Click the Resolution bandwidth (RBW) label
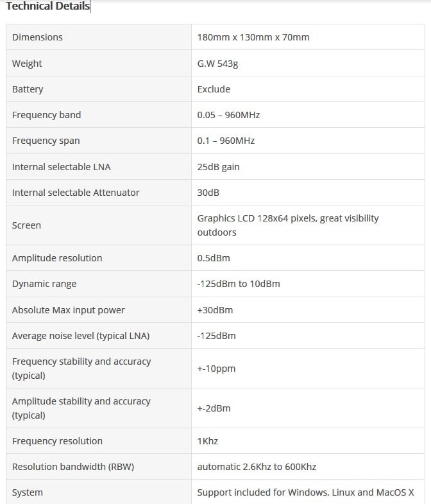The height and width of the screenshot is (504, 431). coord(73,467)
